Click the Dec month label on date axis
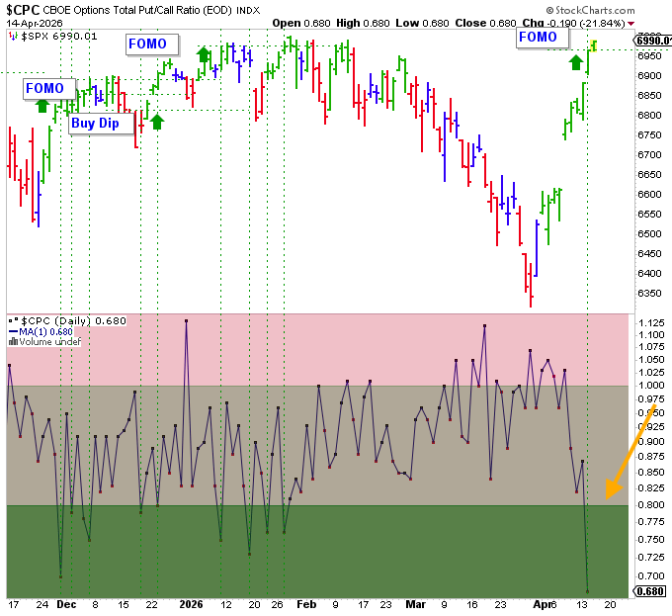Screen dimensions: 672x616 point(66,604)
